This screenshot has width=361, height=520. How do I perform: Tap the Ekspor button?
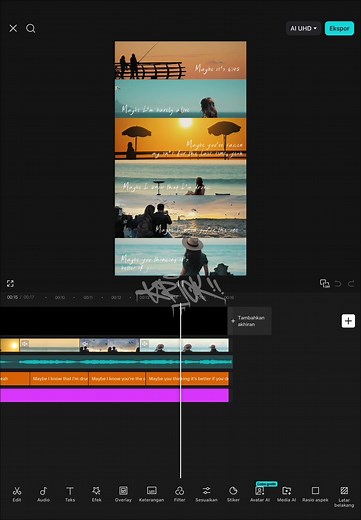pos(339,28)
